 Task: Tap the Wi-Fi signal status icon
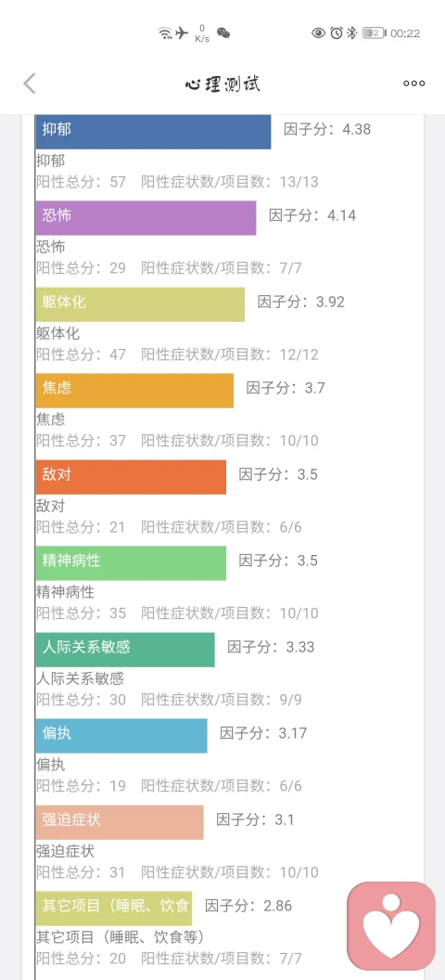tap(165, 33)
